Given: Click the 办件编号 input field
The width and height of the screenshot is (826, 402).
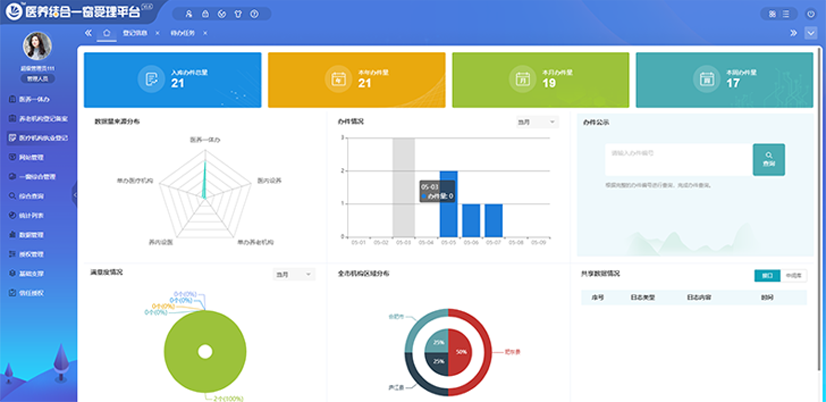Looking at the screenshot, I should (677, 153).
